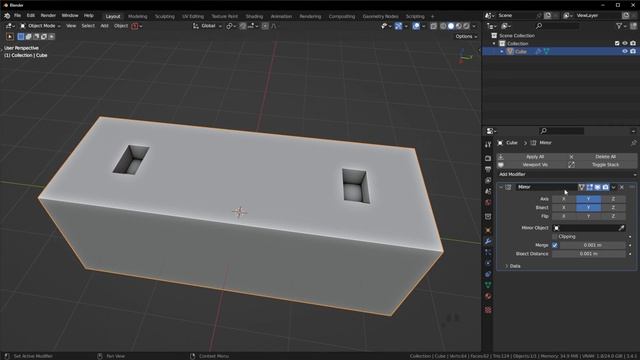Open the Object Data properties tab icon
The image size is (640, 360).
pos(488,285)
